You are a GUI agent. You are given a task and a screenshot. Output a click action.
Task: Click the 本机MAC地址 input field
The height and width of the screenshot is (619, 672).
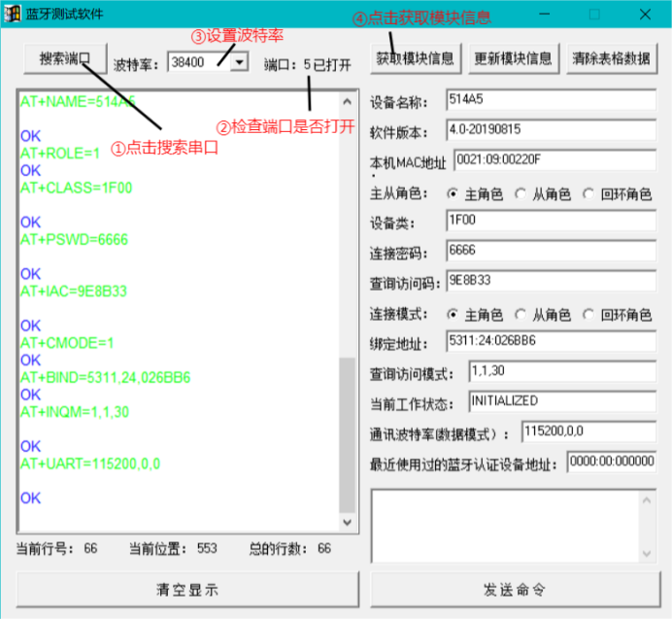point(555,160)
